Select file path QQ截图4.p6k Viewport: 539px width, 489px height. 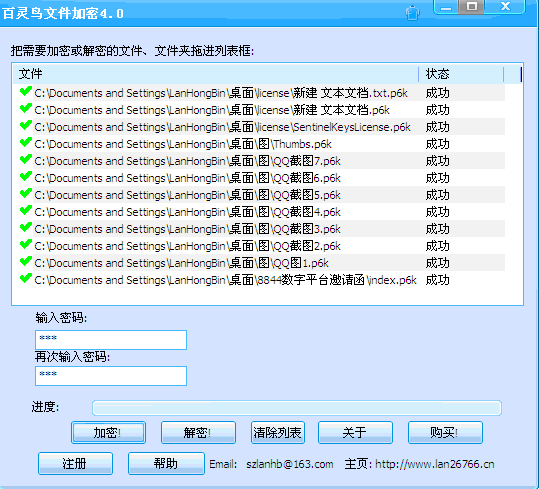point(187,212)
